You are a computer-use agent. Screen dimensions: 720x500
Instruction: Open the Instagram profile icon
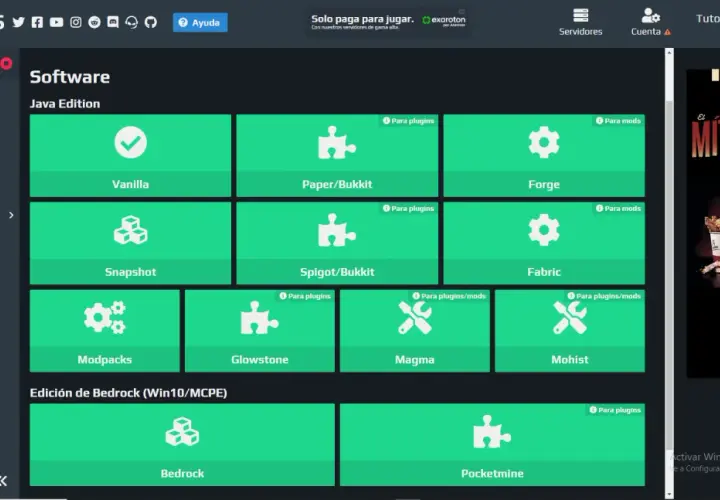pos(76,22)
